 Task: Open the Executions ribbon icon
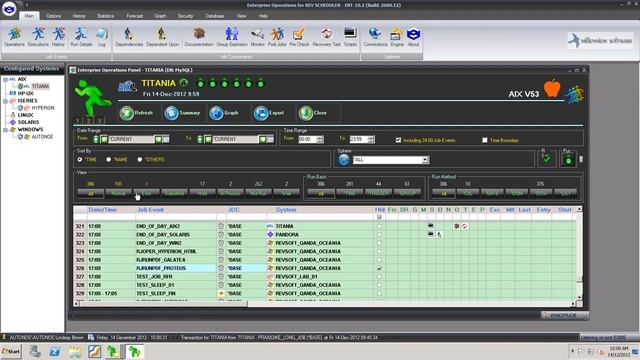[38, 37]
